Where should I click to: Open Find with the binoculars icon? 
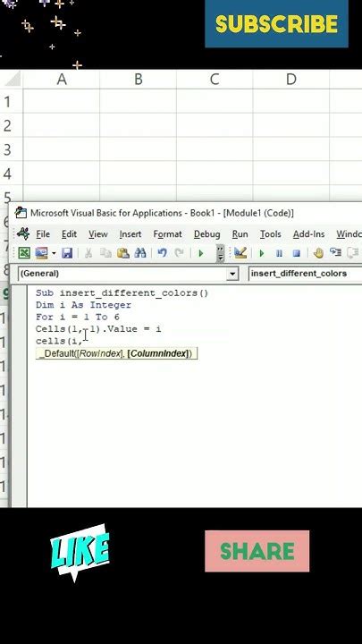click(140, 253)
